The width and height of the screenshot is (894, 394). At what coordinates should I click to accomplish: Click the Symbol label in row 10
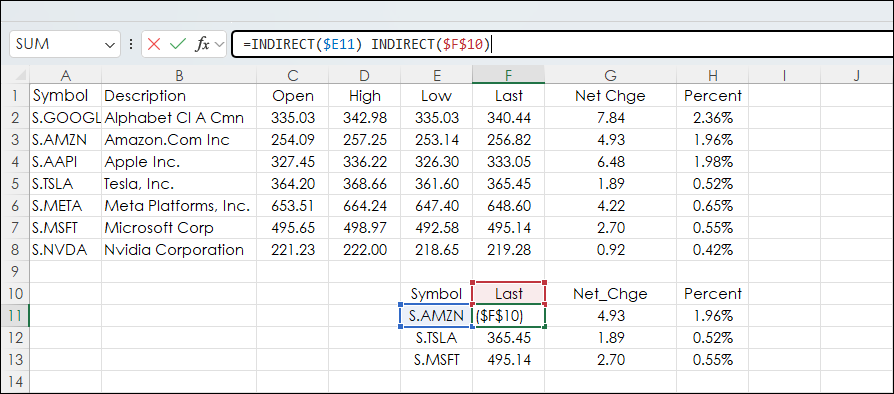436,294
